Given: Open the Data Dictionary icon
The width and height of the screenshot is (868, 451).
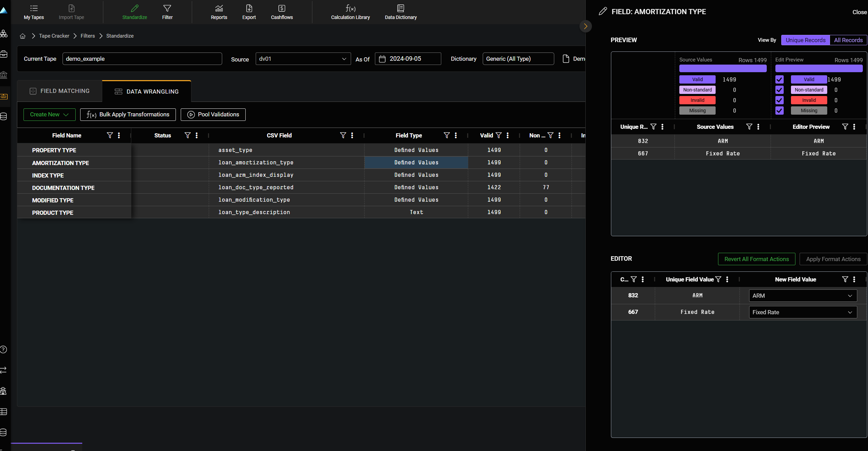Looking at the screenshot, I should tap(400, 9).
